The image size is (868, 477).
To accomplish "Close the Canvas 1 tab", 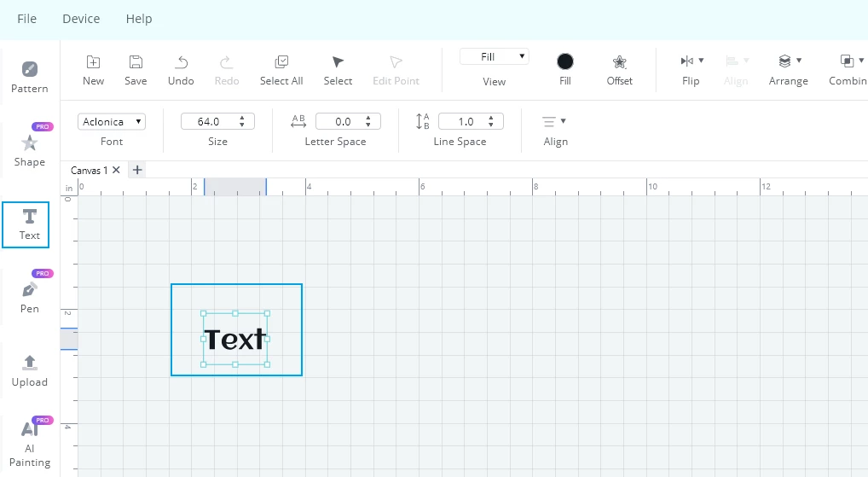I will (x=116, y=170).
